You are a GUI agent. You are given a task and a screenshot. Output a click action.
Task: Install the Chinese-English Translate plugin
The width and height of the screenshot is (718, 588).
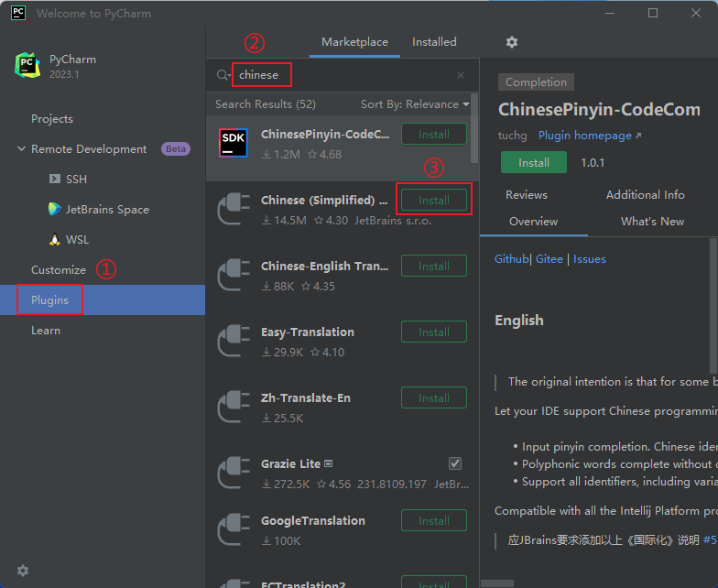[434, 266]
